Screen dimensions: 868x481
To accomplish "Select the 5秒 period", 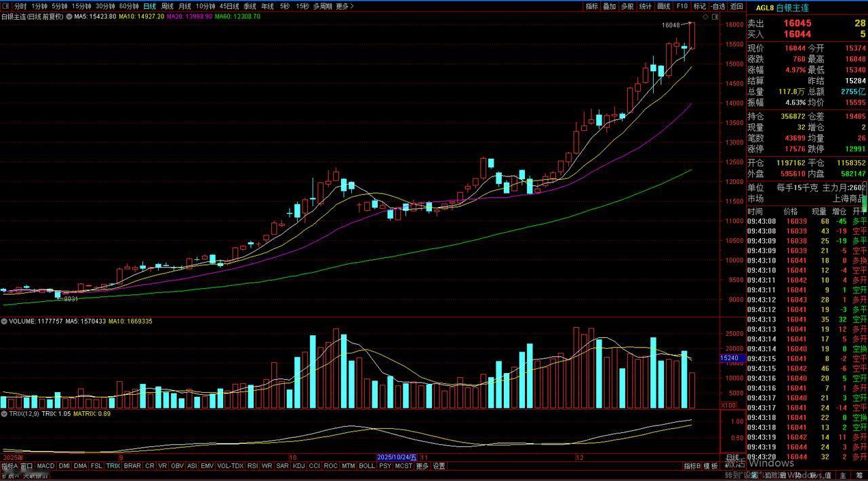I will 285,6.
